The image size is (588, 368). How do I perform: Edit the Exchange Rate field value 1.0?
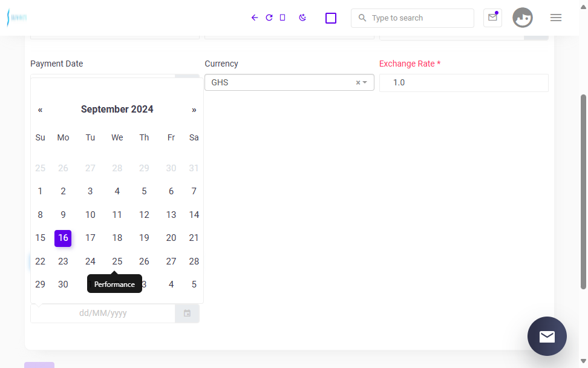(463, 82)
